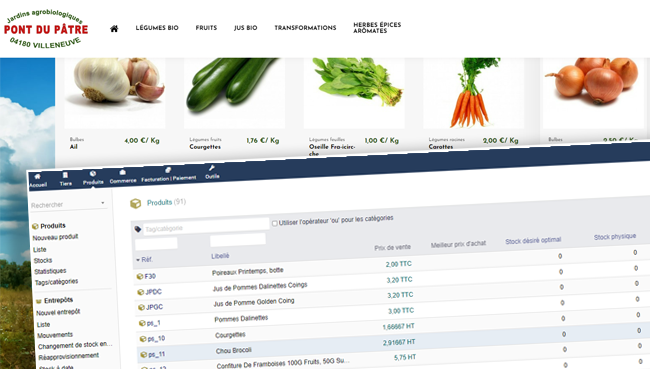This screenshot has width=650, height=369.
Task: Click the tag icon beside Tag/catégorie field
Action: [x=138, y=229]
